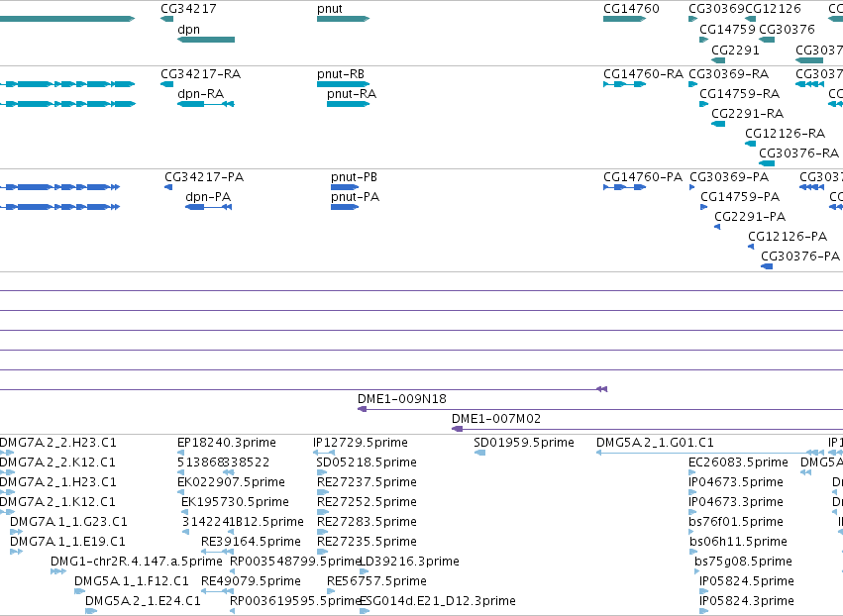Viewport: 843px width, 616px height.
Task: Open the CG30376-PA protein label
Action: [800, 257]
